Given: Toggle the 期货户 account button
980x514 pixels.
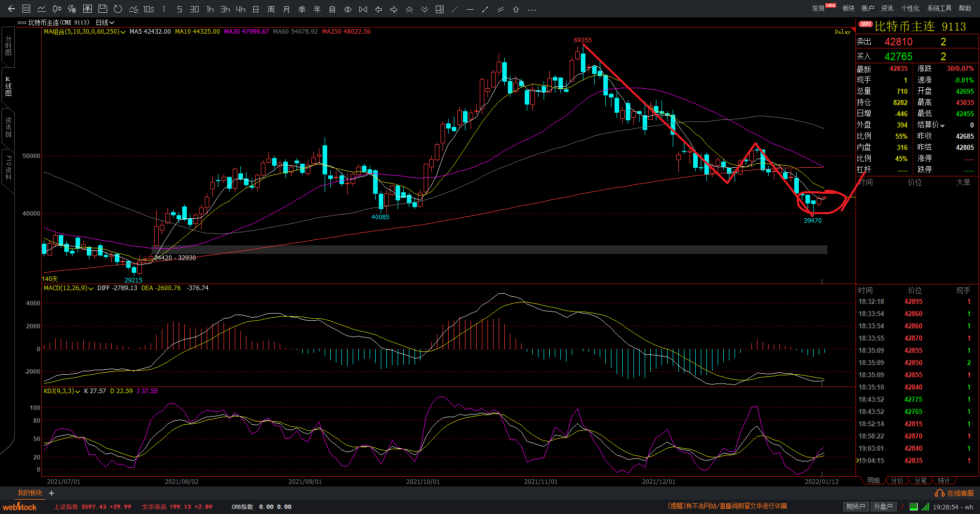Looking at the screenshot, I should 855,506.
